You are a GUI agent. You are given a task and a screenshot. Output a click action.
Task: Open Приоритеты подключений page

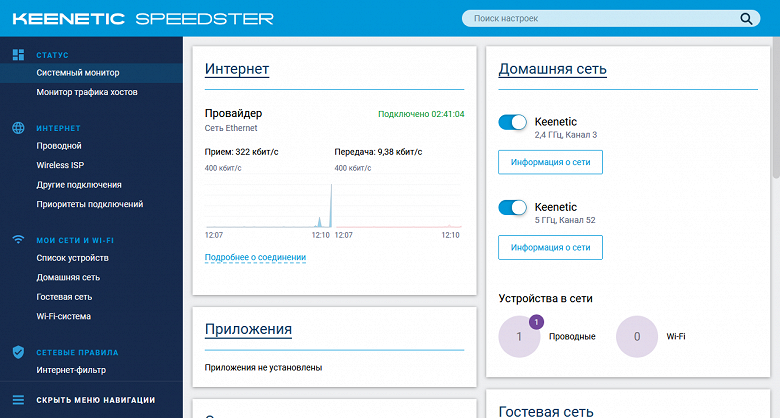(90, 204)
